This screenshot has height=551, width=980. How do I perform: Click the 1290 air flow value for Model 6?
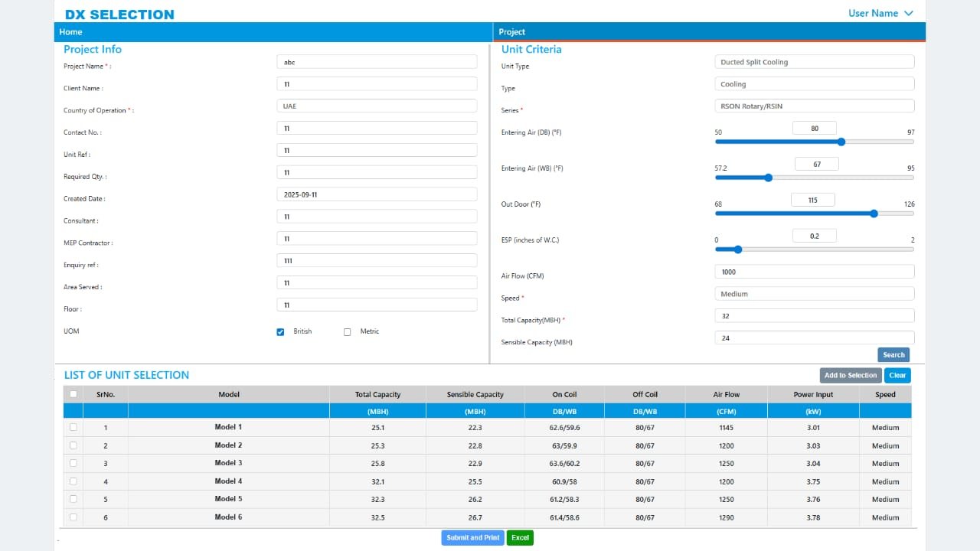(727, 518)
